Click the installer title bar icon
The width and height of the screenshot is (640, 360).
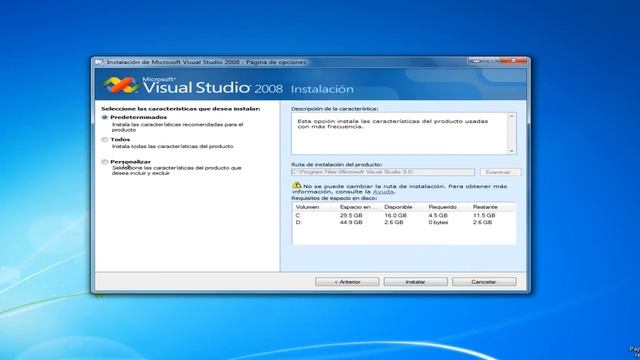pos(99,62)
